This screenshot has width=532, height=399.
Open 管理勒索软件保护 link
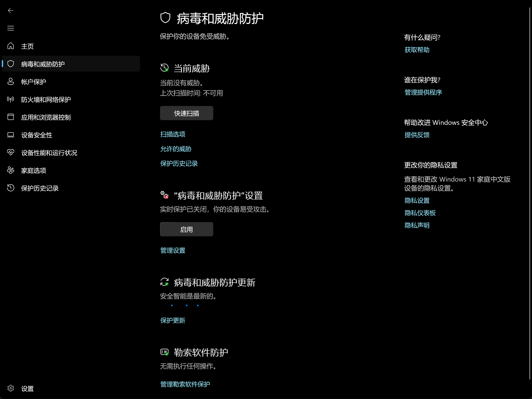pos(185,384)
